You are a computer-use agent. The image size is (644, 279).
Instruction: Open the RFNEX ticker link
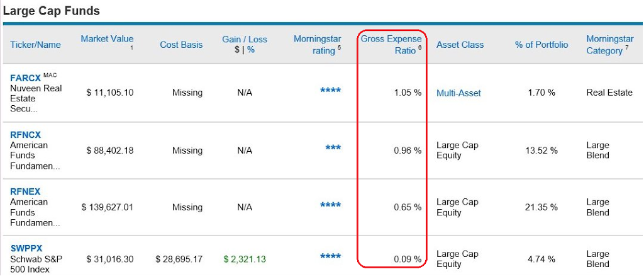(25, 191)
